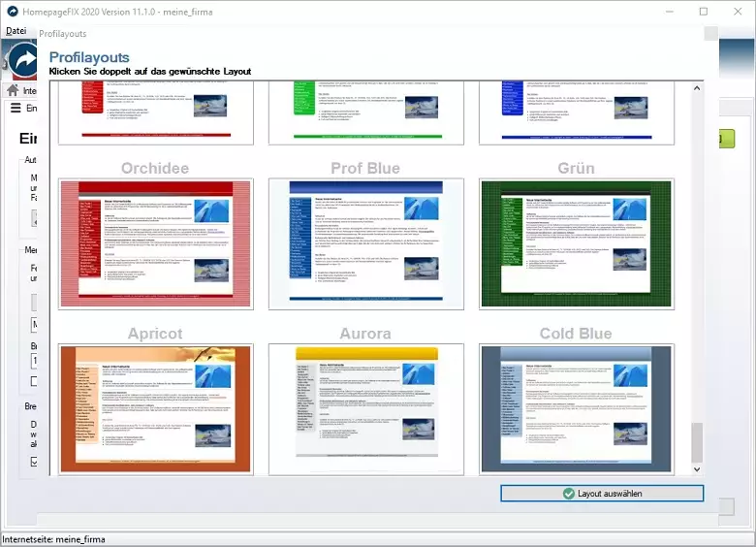Pick the Aurora layout thumbnail
The height and width of the screenshot is (547, 756).
click(366, 409)
